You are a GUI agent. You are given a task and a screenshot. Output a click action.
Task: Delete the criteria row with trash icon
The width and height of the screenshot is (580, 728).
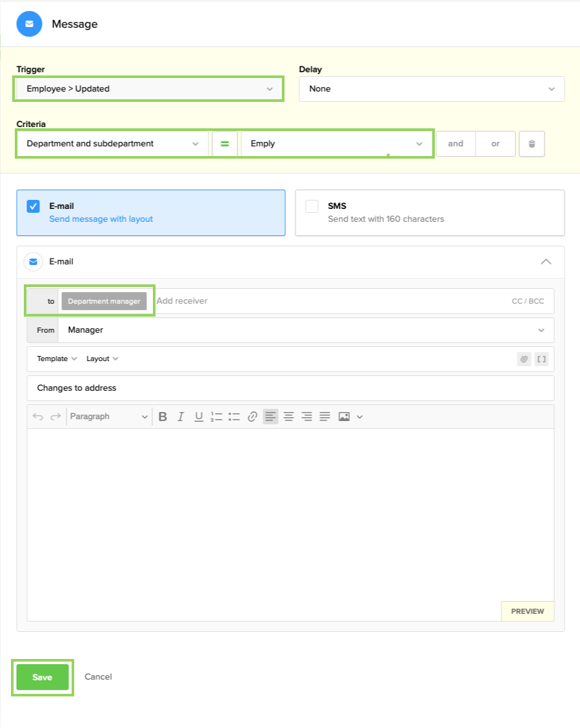(x=532, y=144)
